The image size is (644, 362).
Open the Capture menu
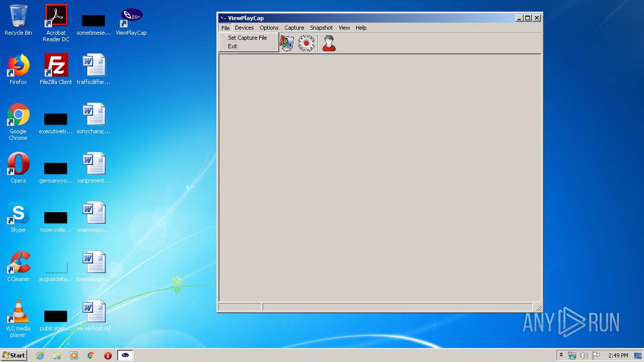click(294, 28)
